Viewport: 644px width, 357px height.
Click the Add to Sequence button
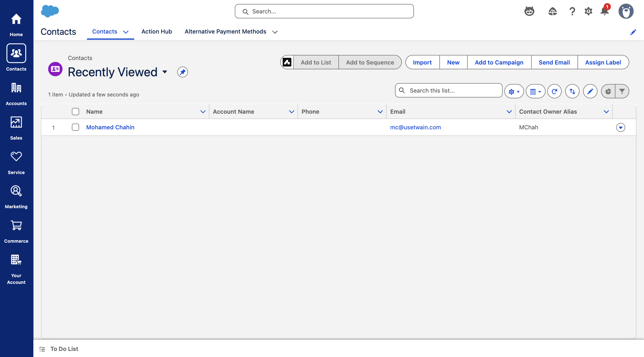370,62
